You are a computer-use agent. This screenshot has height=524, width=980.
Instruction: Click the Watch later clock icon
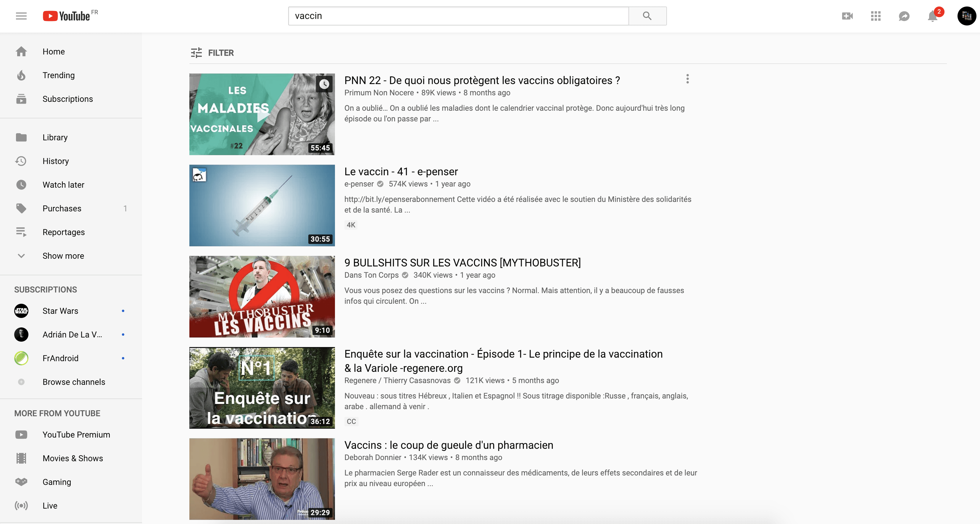21,185
